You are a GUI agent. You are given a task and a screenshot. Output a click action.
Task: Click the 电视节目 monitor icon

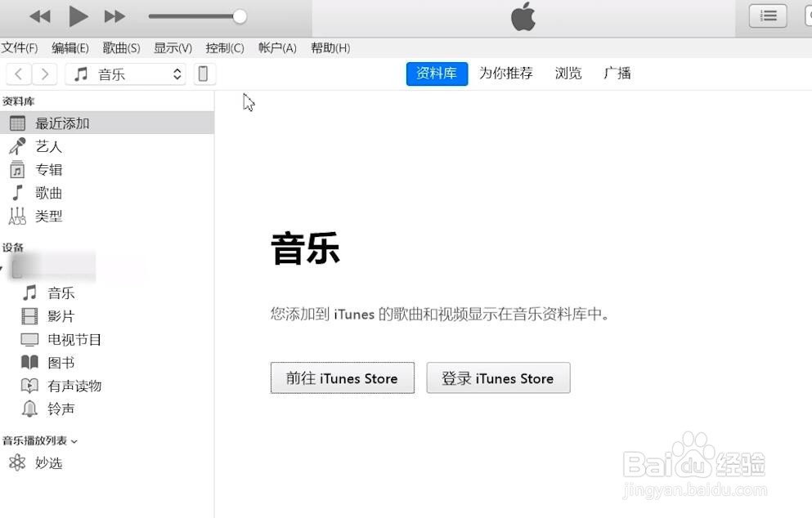pyautogui.click(x=29, y=339)
